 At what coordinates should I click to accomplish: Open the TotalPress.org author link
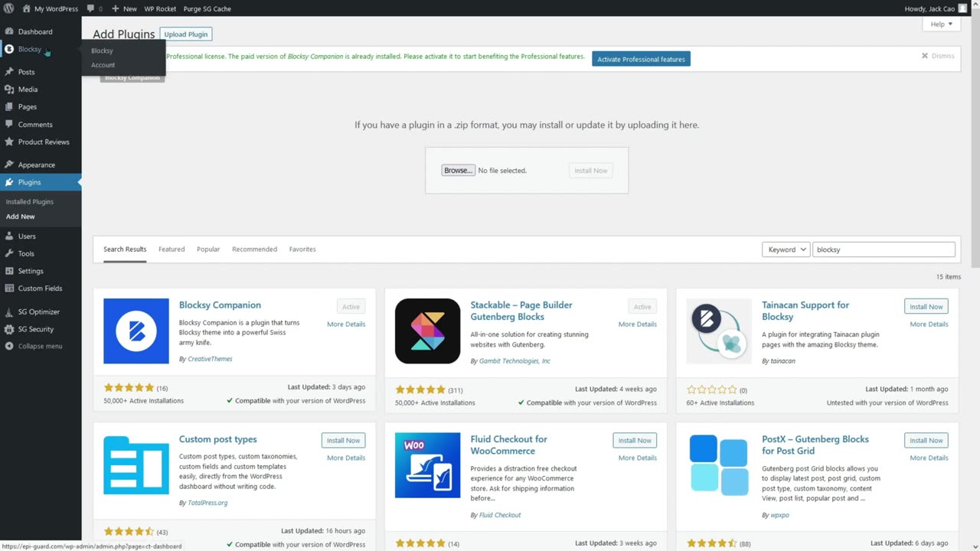pyautogui.click(x=207, y=503)
